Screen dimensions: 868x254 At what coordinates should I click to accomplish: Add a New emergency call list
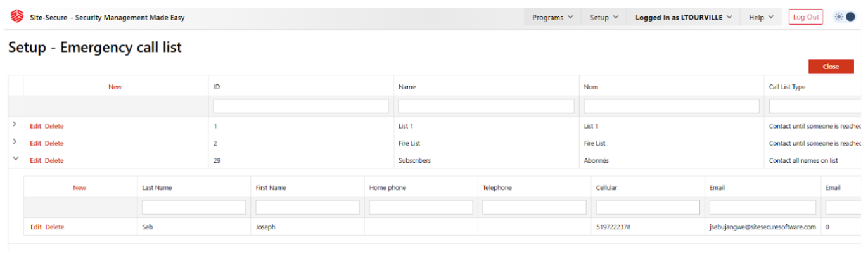[x=115, y=87]
